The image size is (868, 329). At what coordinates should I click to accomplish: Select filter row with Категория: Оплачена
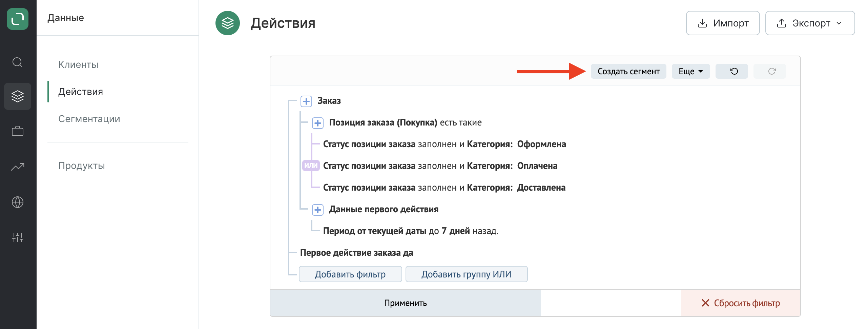point(440,166)
